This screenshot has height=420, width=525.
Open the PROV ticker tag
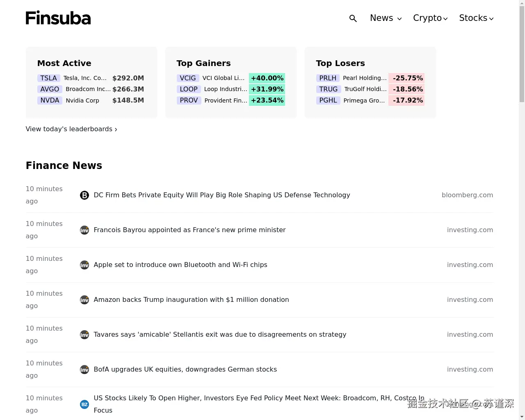[189, 100]
